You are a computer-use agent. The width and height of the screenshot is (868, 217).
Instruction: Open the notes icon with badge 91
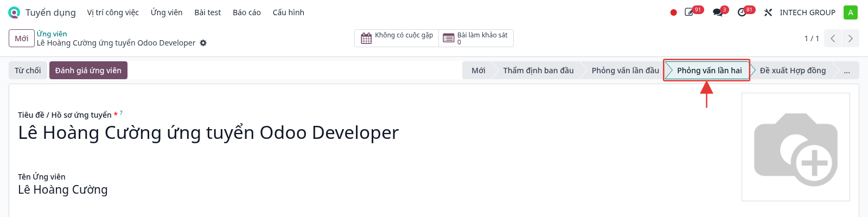[690, 12]
